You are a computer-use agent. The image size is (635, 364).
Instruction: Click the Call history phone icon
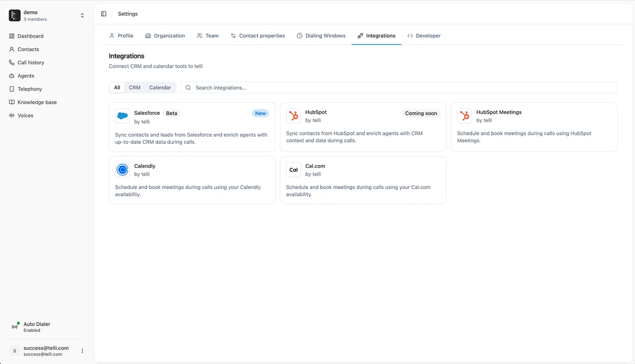(12, 62)
